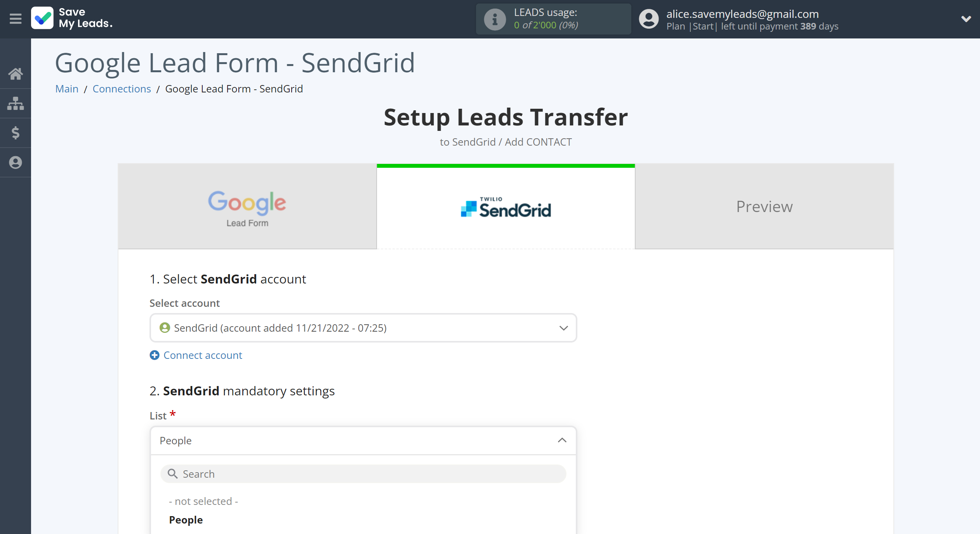
Task: Select the Preview tab
Action: tap(764, 206)
